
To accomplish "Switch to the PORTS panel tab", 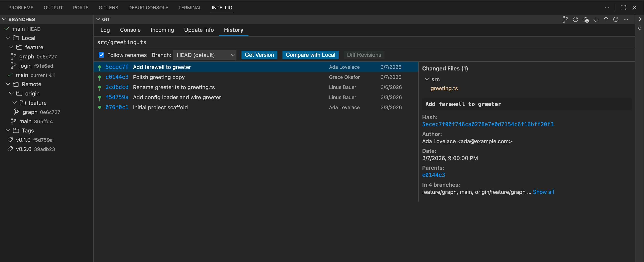I will tap(81, 8).
